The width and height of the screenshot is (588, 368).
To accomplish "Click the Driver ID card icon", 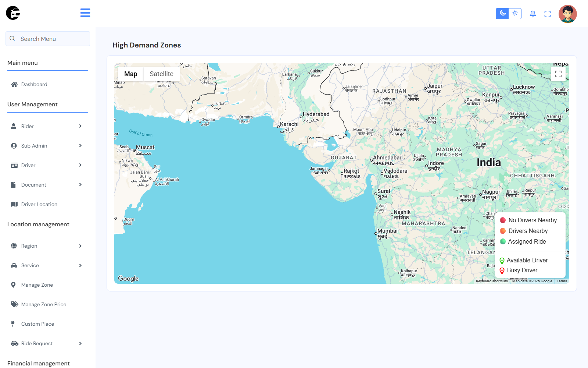I will click(14, 165).
